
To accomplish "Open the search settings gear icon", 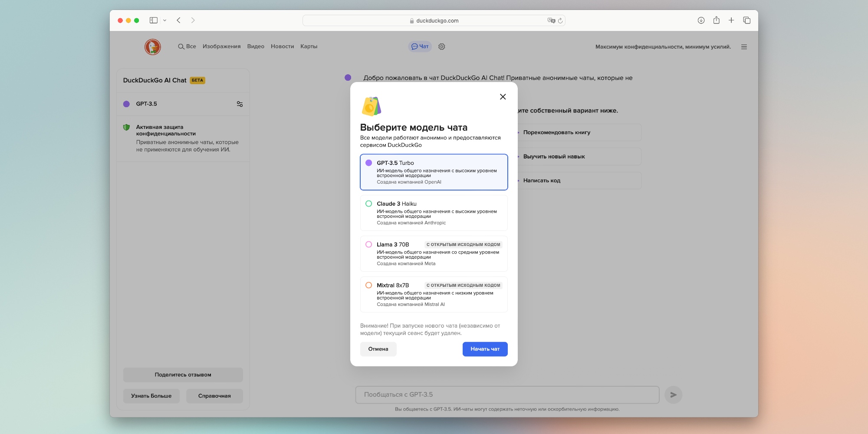I will tap(442, 46).
